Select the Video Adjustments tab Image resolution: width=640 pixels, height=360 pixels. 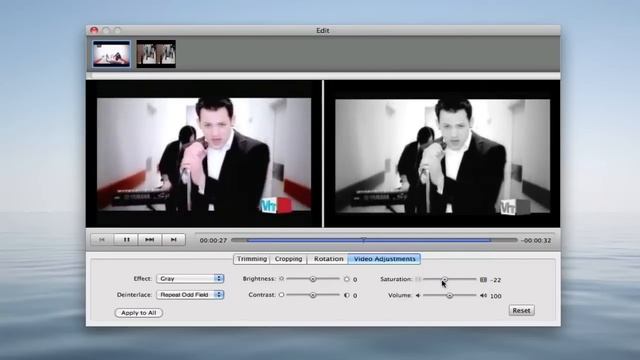(x=384, y=259)
